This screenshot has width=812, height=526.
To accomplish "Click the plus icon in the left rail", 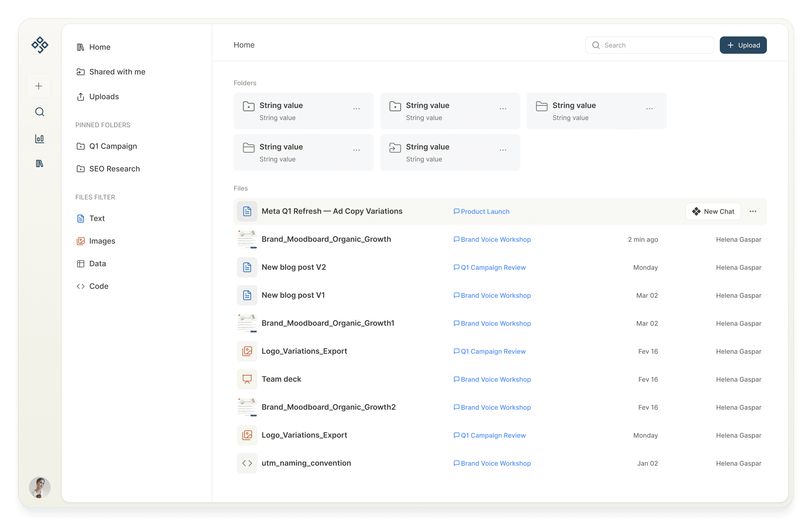I will (x=39, y=86).
